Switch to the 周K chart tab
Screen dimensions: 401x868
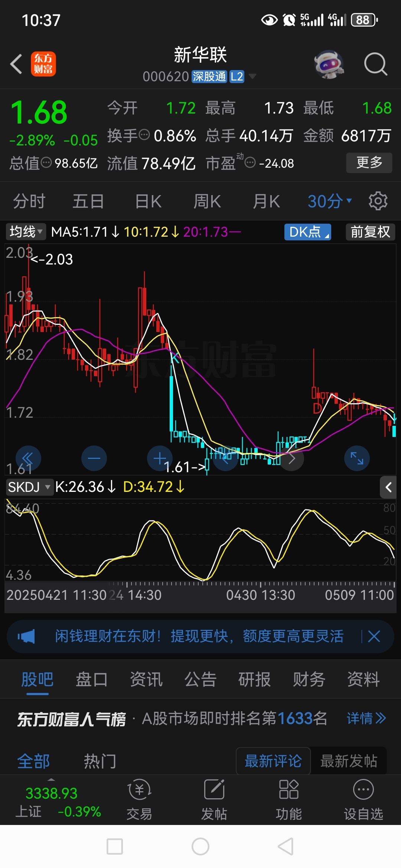[207, 201]
